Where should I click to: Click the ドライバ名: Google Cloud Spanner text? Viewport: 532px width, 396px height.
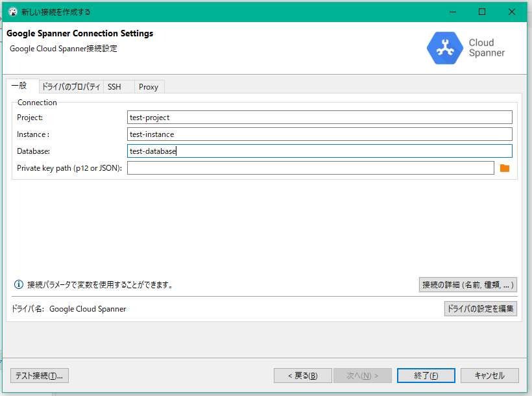[69, 309]
